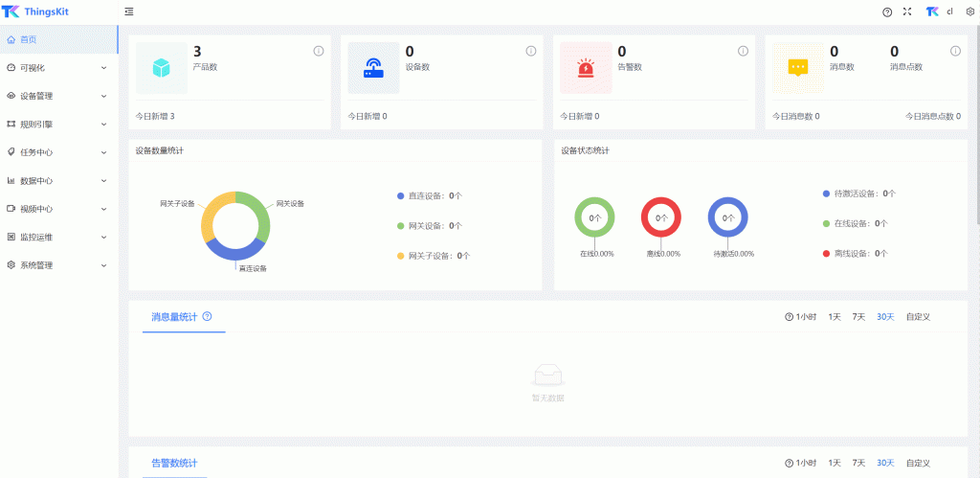The width and height of the screenshot is (980, 478).
Task: Click the page vertical scrollbar
Action: pyautogui.click(x=977, y=125)
